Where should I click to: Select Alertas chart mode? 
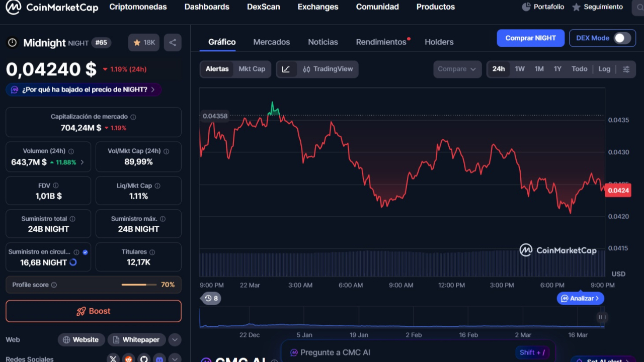click(x=217, y=69)
